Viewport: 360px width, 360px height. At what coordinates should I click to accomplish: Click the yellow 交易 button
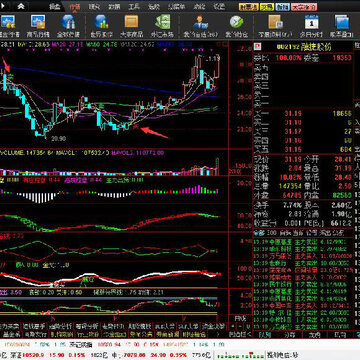(267, 7)
